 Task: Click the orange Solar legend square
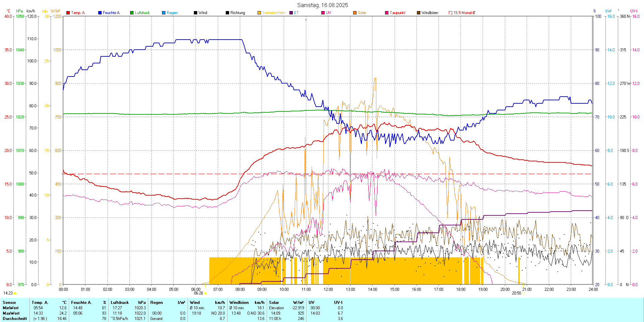tap(355, 13)
